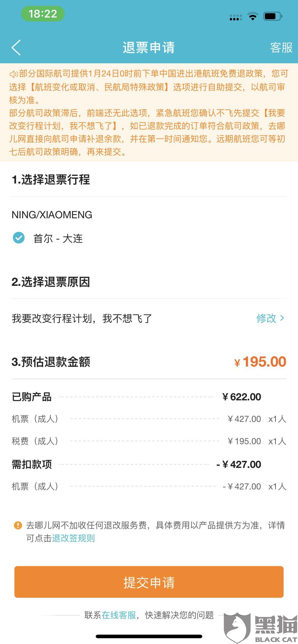Tap the 首尔 - 大连 route label
Image resolution: width=298 pixels, height=644 pixels.
[x=58, y=238]
